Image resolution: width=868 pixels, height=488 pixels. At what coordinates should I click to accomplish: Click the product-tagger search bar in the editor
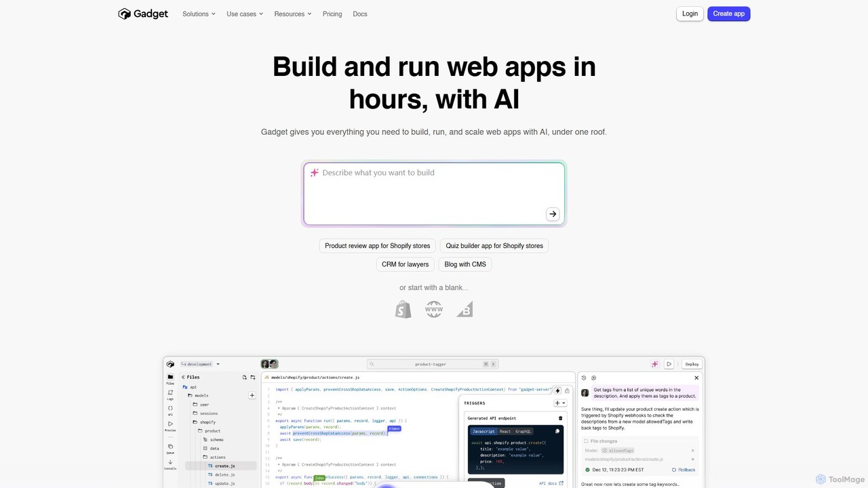[x=432, y=364]
